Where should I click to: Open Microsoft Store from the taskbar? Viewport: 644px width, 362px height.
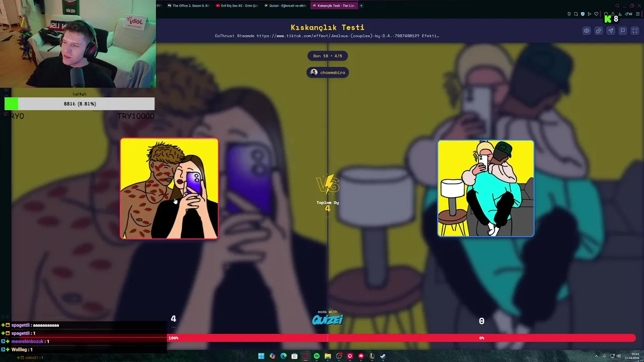pos(294,356)
